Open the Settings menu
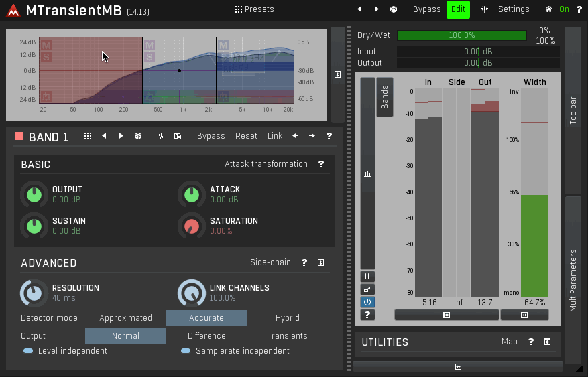The image size is (588, 377). pyautogui.click(x=514, y=9)
